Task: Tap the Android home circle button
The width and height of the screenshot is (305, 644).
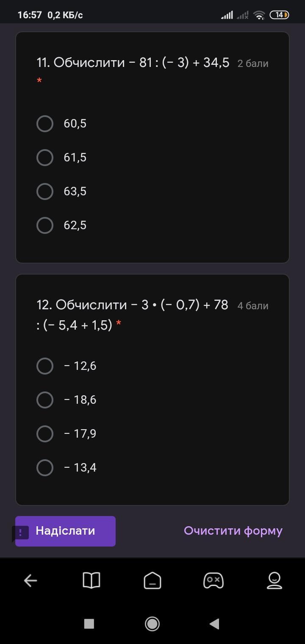Action: pos(152,624)
